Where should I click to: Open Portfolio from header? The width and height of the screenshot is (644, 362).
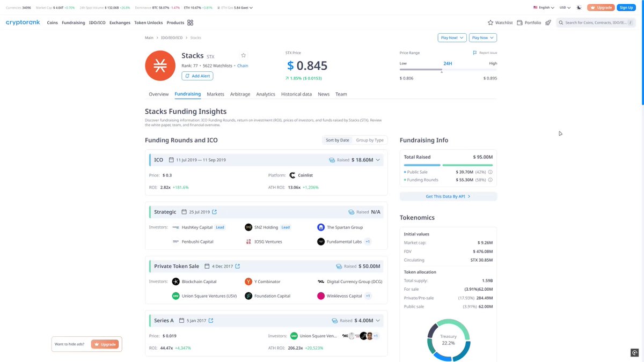[529, 23]
